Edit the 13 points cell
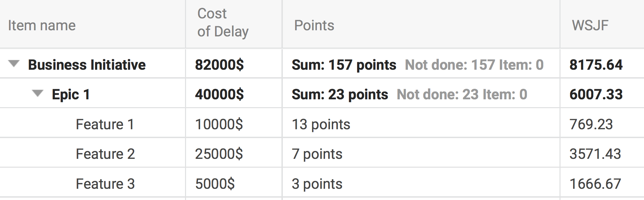 (x=321, y=124)
